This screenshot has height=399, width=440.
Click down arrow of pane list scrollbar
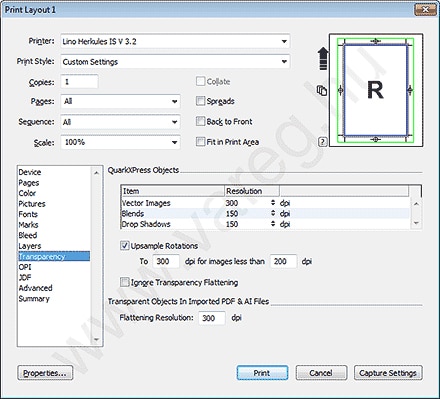[x=96, y=340]
